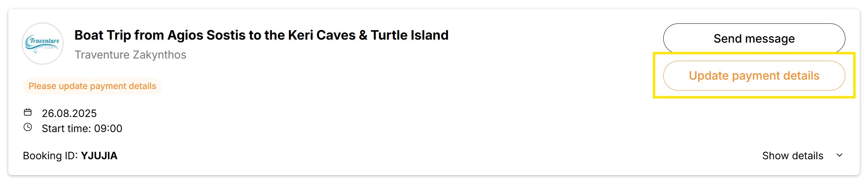Viewport: 868px width, 183px height.
Task: Click the orange Please update payment details badge
Action: coord(92,86)
